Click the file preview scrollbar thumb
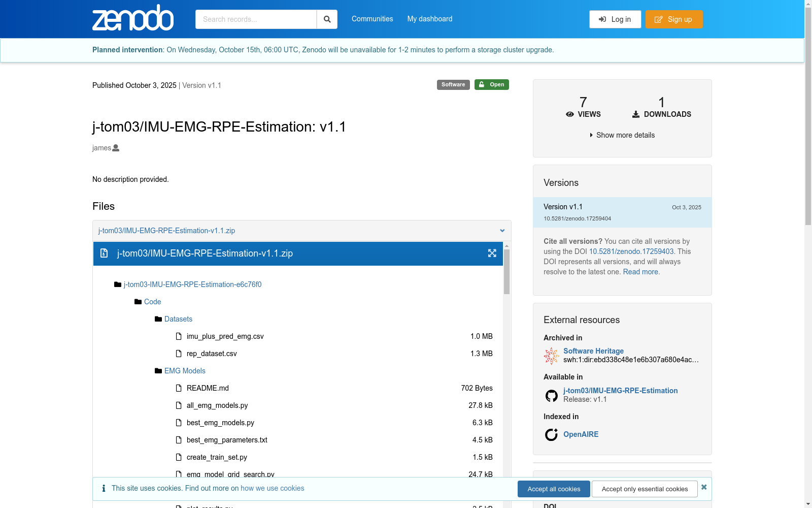This screenshot has width=812, height=508. point(506,272)
